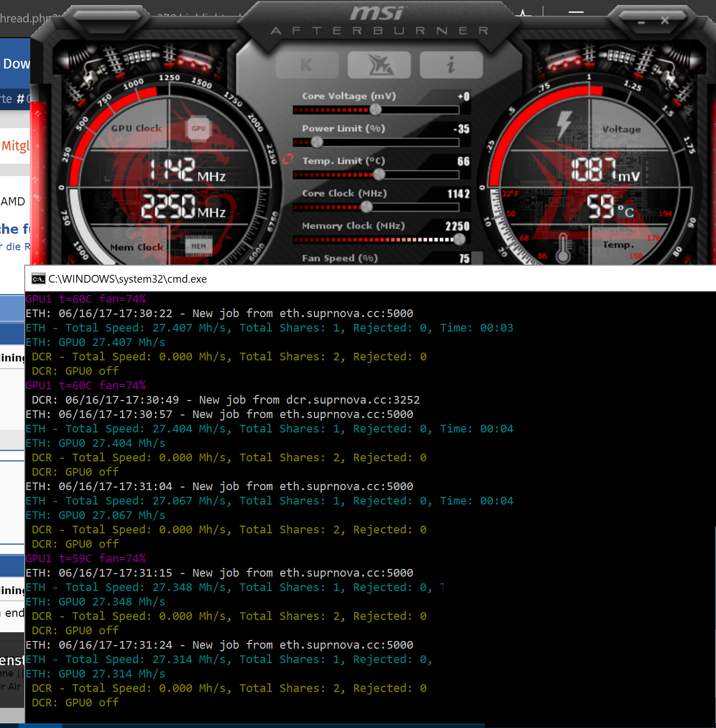Click the ETH job line timestamped 17:31:24

pos(219,645)
